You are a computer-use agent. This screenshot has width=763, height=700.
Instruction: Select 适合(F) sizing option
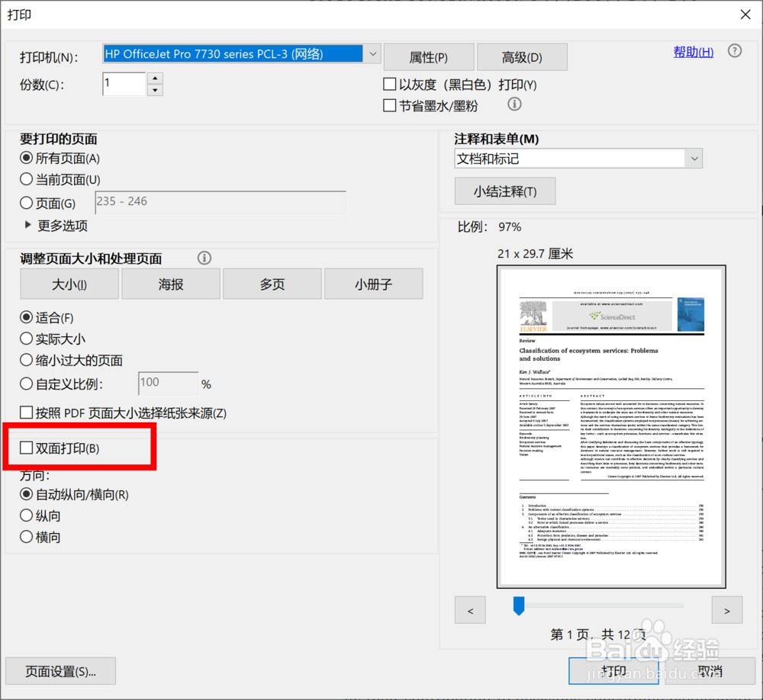pos(26,317)
